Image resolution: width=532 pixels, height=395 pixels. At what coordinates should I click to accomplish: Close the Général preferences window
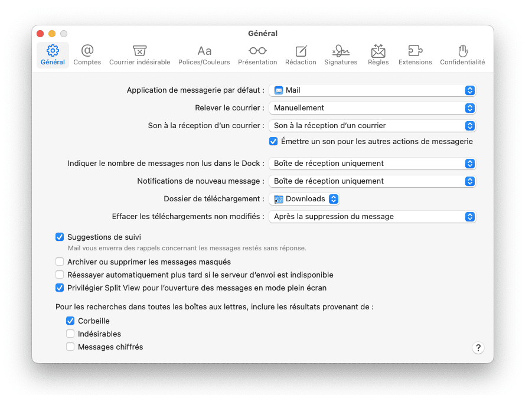40,34
